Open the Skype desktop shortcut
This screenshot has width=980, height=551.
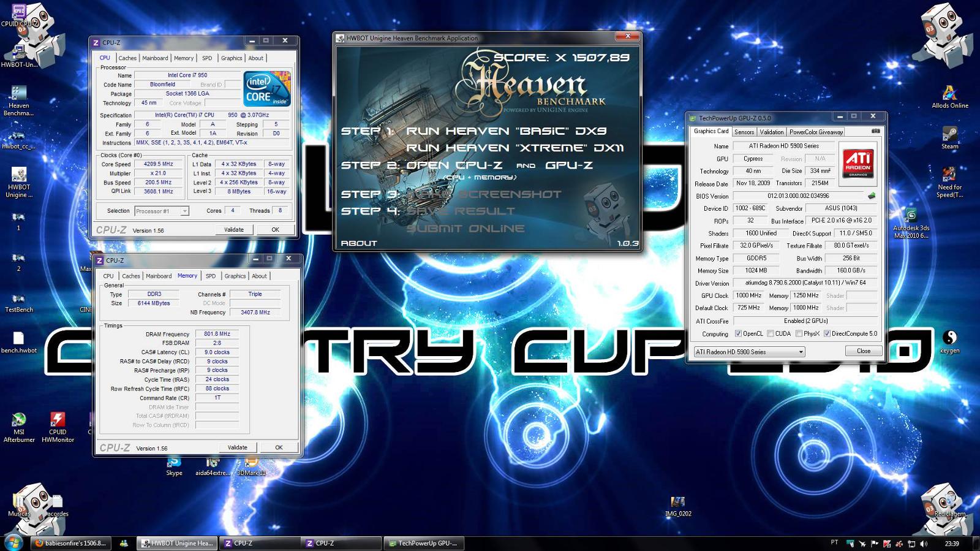[174, 466]
